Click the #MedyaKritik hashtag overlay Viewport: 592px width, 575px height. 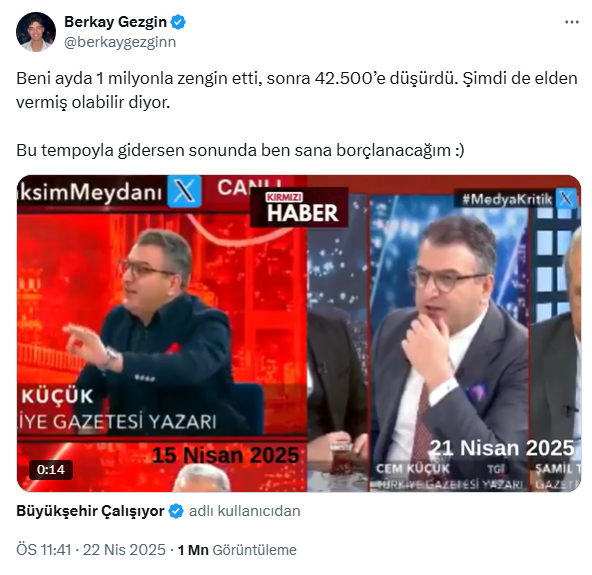click(x=507, y=199)
